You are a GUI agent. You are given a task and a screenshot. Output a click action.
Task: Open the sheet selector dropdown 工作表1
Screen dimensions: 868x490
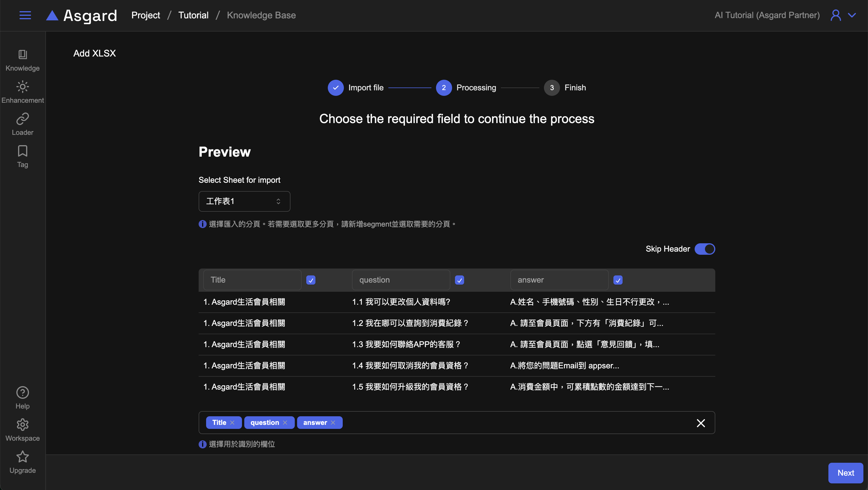244,201
